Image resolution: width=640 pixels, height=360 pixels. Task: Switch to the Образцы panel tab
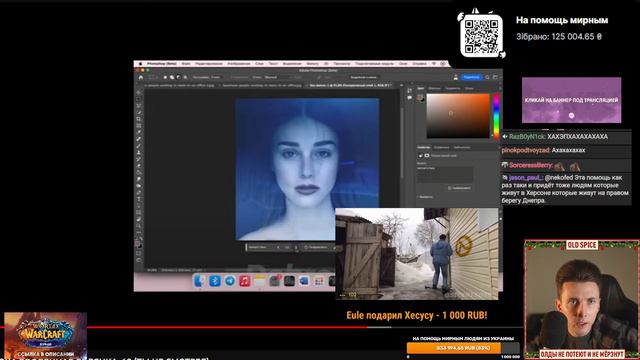click(435, 88)
